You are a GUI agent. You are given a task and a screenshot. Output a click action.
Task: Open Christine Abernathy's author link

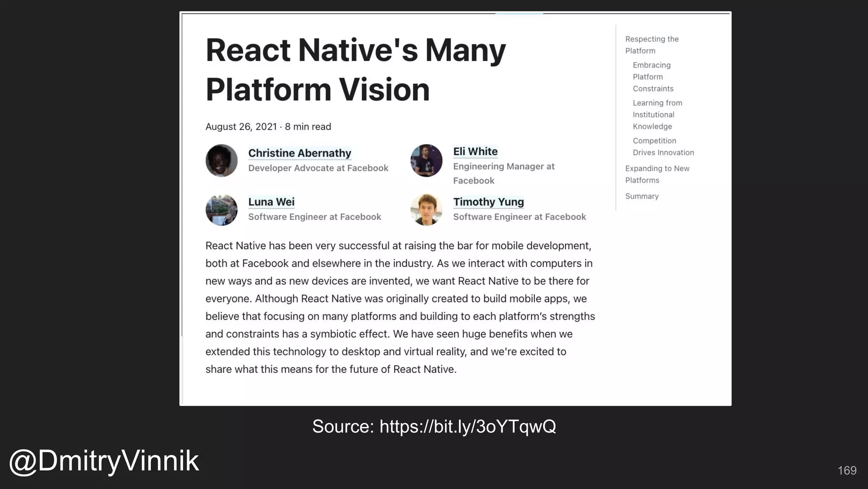[x=300, y=153]
